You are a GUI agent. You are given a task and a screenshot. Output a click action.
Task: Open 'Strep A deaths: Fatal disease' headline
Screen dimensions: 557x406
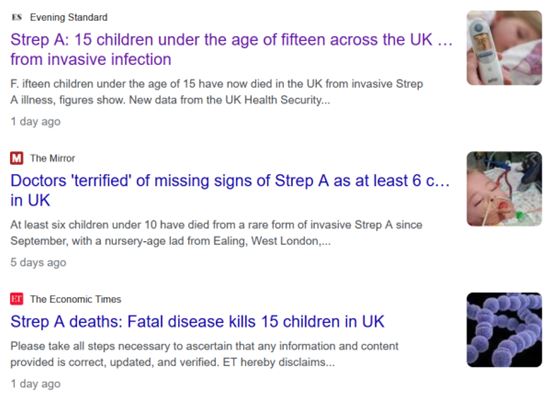(x=198, y=321)
